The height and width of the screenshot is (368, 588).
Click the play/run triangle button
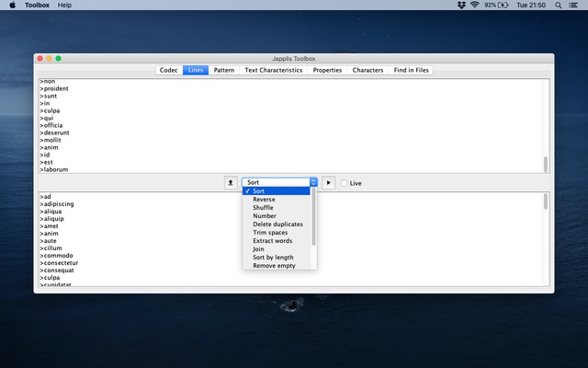point(329,183)
